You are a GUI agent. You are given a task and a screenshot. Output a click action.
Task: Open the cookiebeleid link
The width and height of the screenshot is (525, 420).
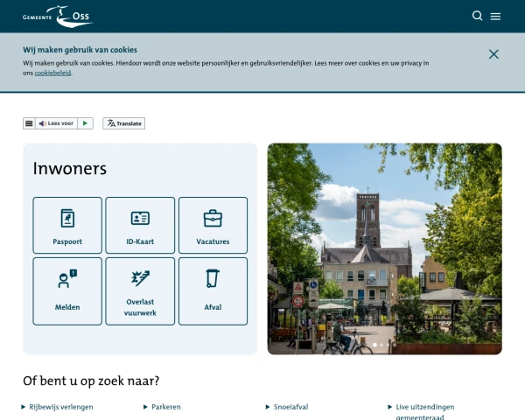pyautogui.click(x=52, y=73)
